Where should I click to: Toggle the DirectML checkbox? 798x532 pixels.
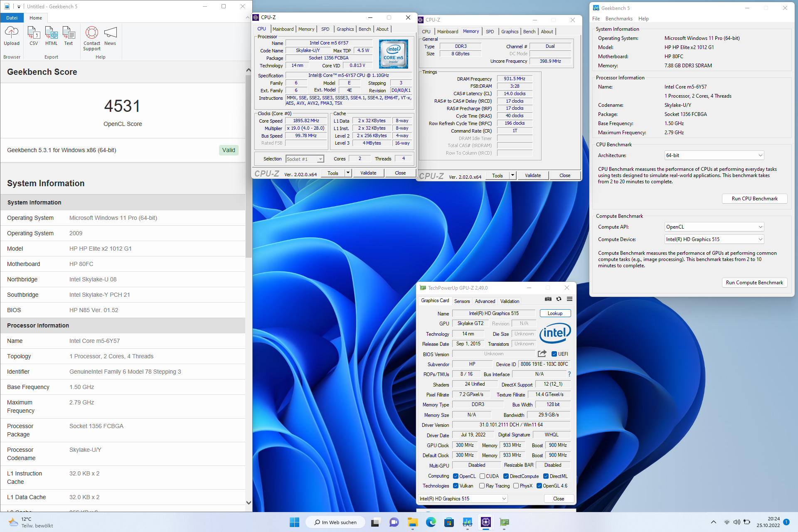(x=546, y=476)
